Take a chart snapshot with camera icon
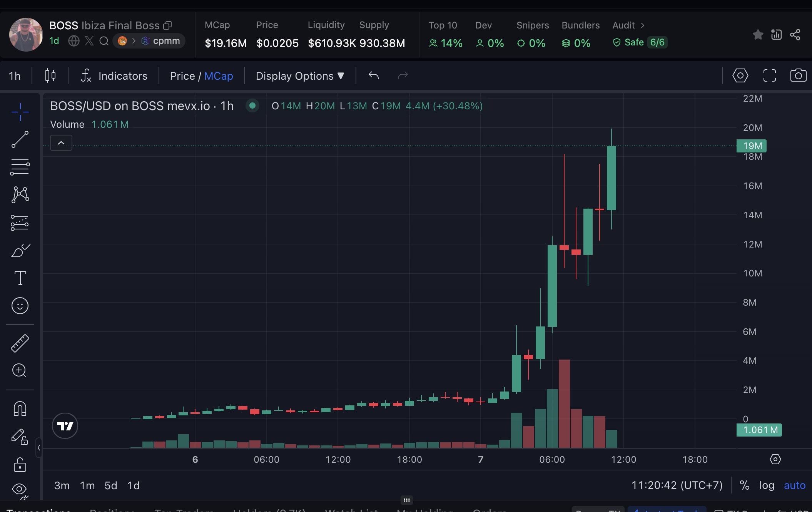Image resolution: width=812 pixels, height=512 pixels. tap(799, 75)
